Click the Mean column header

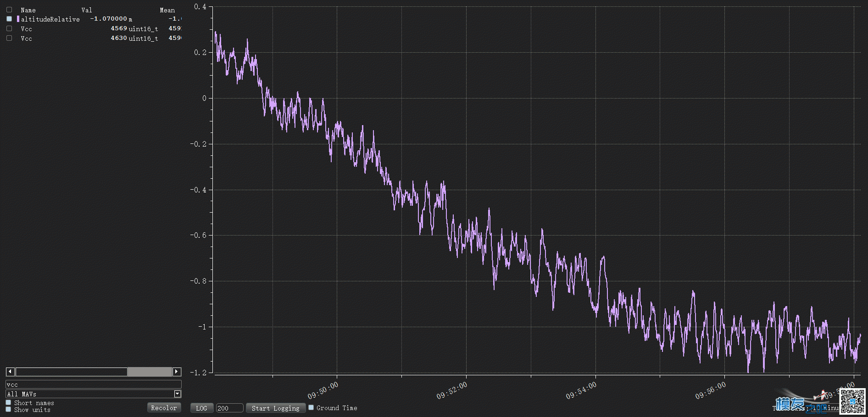167,10
